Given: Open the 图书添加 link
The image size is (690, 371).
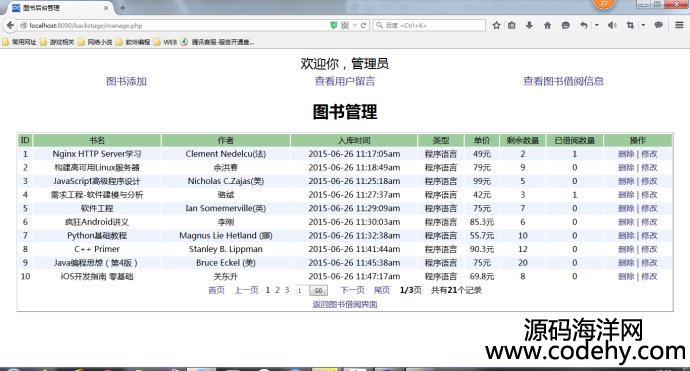Looking at the screenshot, I should point(126,81).
